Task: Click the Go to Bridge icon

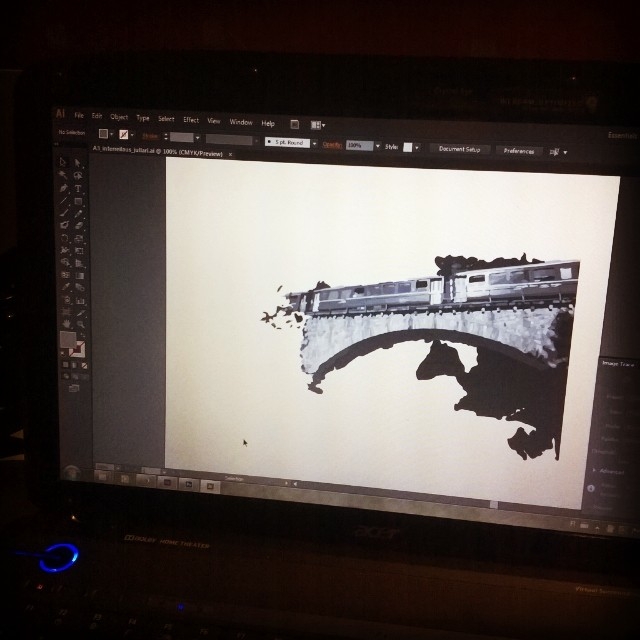Action: point(294,124)
